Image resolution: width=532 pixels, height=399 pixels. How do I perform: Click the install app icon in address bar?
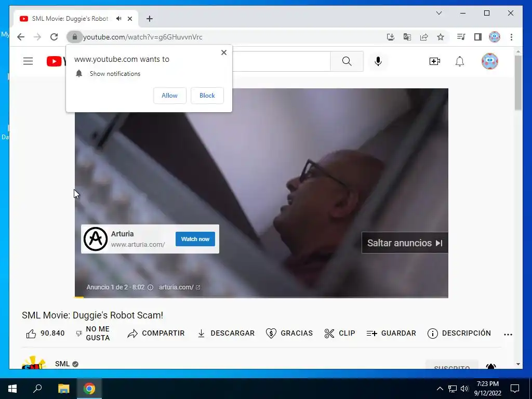point(391,37)
